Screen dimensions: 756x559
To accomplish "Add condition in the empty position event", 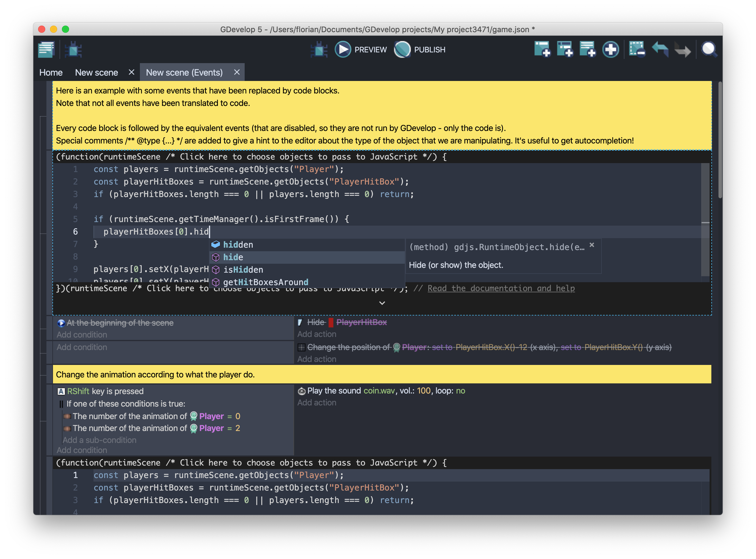I will (82, 347).
